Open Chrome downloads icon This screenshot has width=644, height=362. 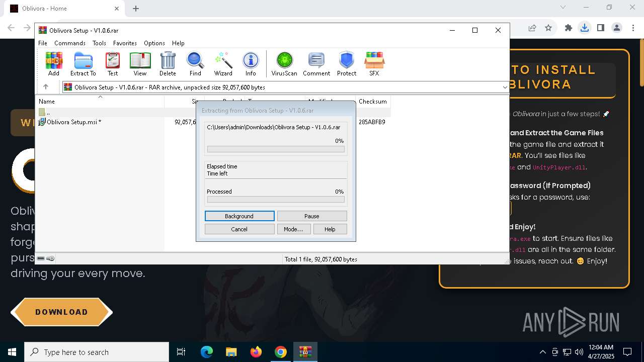click(584, 28)
